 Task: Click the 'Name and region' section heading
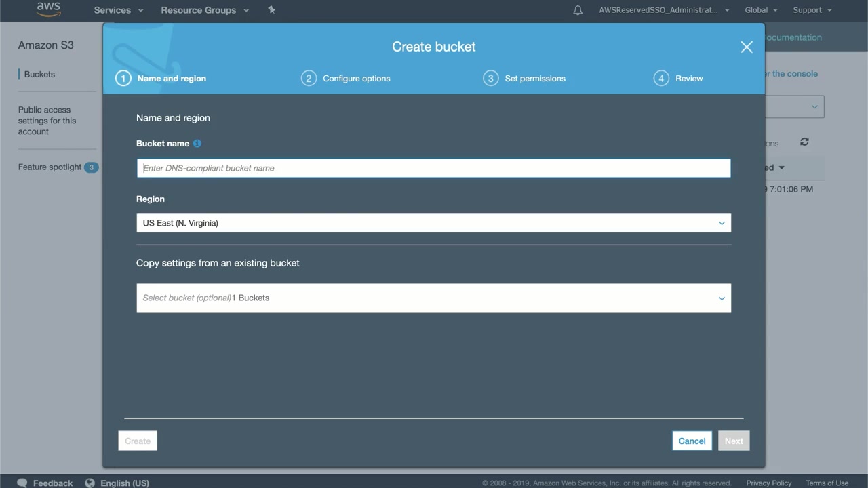(x=173, y=118)
